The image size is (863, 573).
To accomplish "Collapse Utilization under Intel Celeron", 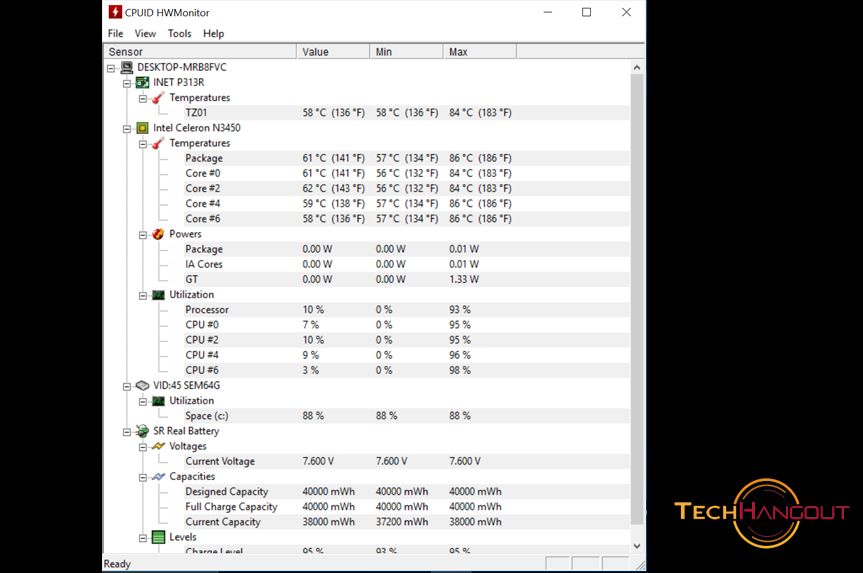I will pos(143,296).
